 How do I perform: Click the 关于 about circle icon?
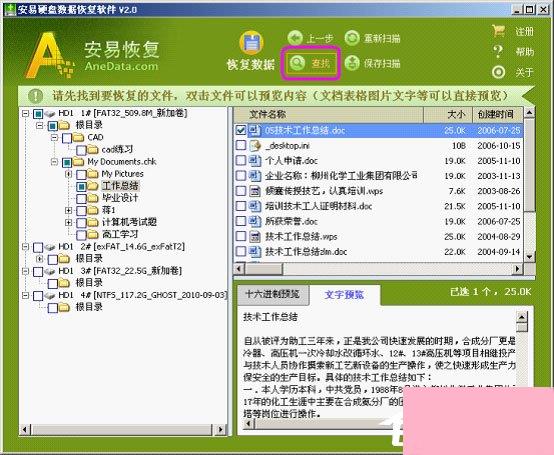click(x=499, y=72)
